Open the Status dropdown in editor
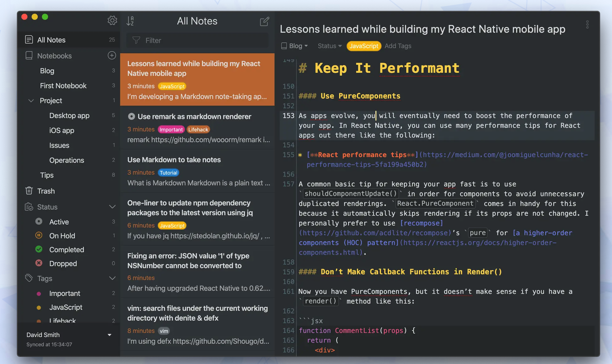This screenshot has width=612, height=364. pyautogui.click(x=329, y=46)
